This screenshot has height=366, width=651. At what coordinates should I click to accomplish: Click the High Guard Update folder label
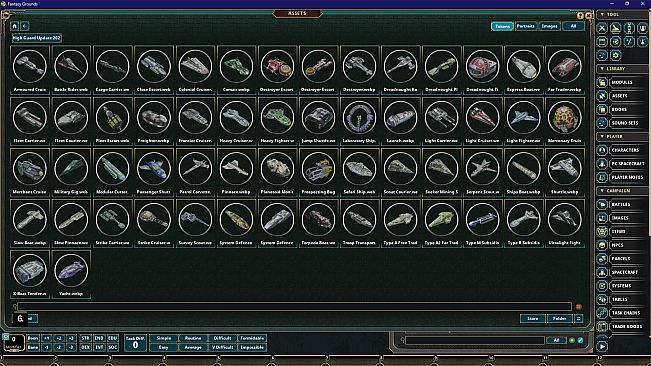click(x=37, y=38)
